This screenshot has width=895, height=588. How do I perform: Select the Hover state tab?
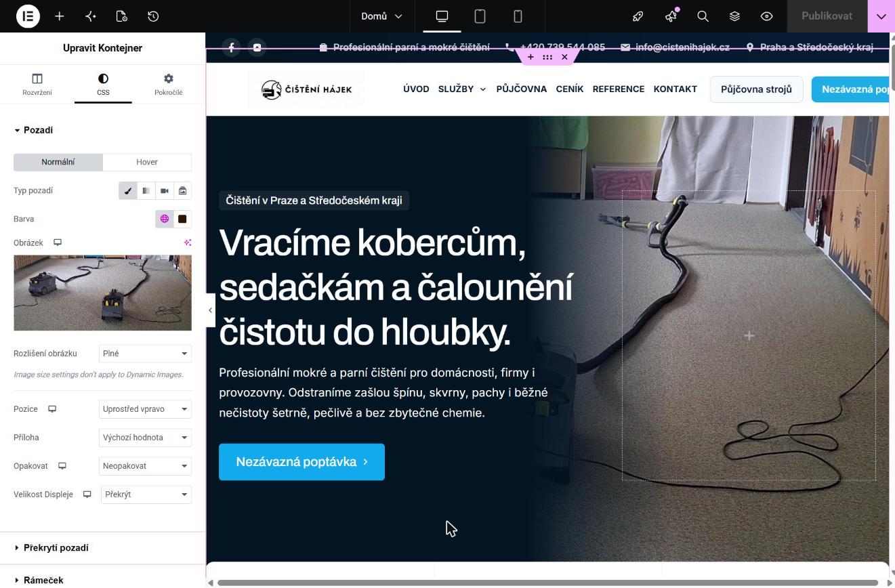point(147,162)
